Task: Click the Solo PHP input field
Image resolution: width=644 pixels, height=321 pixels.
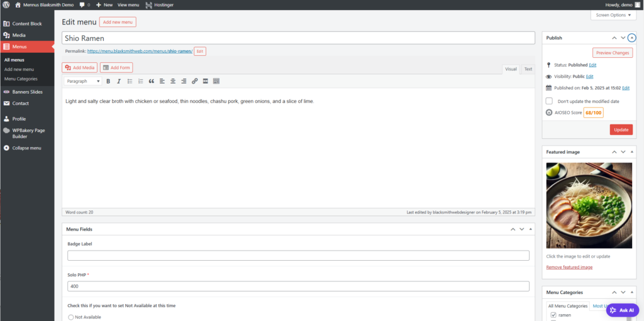Action: point(298,286)
